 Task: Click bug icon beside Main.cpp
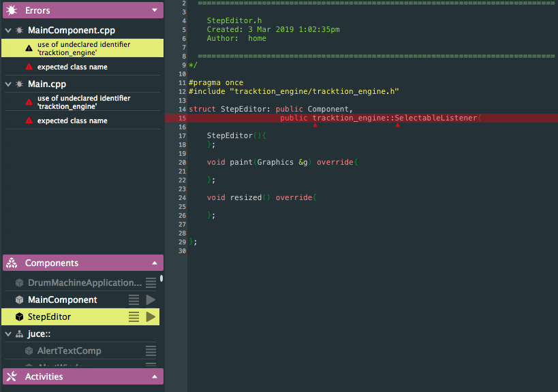click(20, 84)
